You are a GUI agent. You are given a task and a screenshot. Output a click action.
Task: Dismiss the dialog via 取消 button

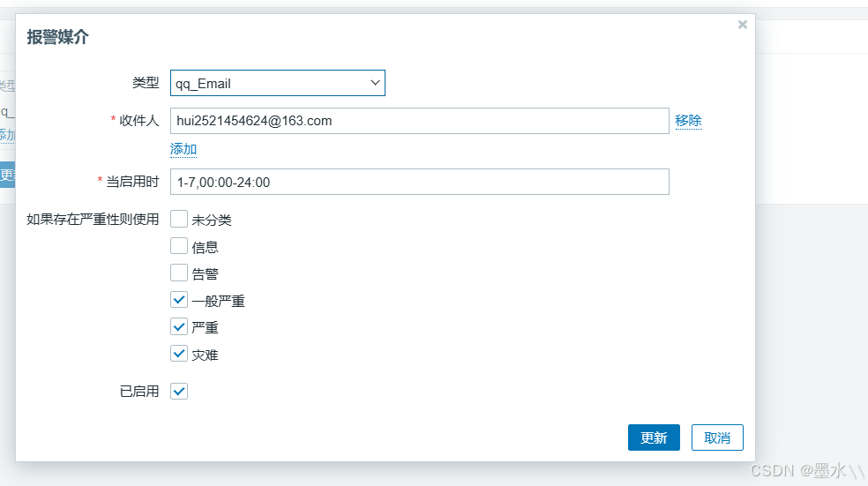[x=717, y=437]
